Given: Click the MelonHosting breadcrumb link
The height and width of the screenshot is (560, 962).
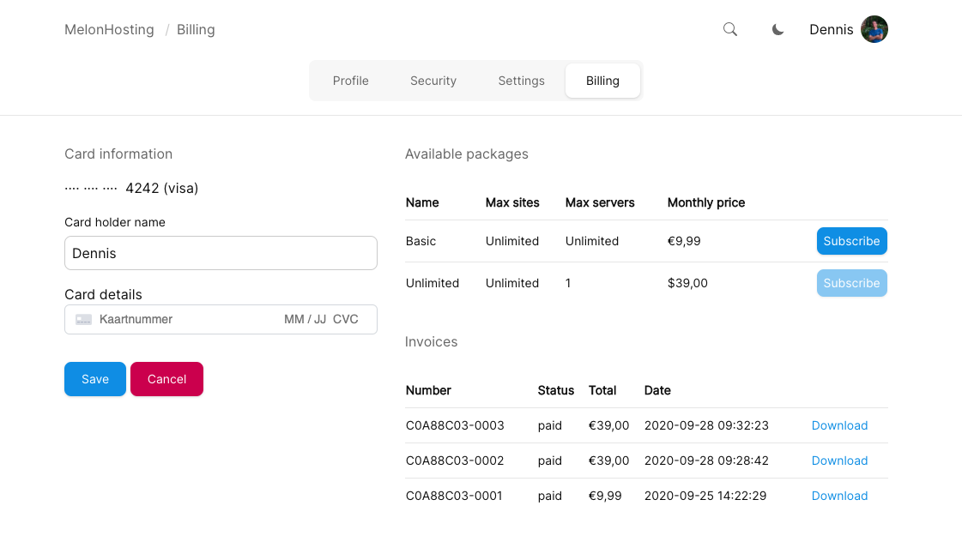Looking at the screenshot, I should tap(109, 29).
